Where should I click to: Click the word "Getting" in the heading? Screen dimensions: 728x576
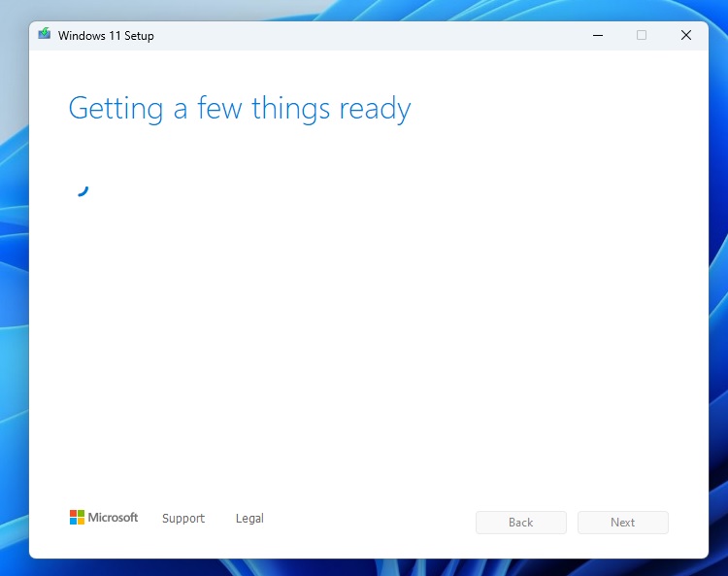point(116,108)
